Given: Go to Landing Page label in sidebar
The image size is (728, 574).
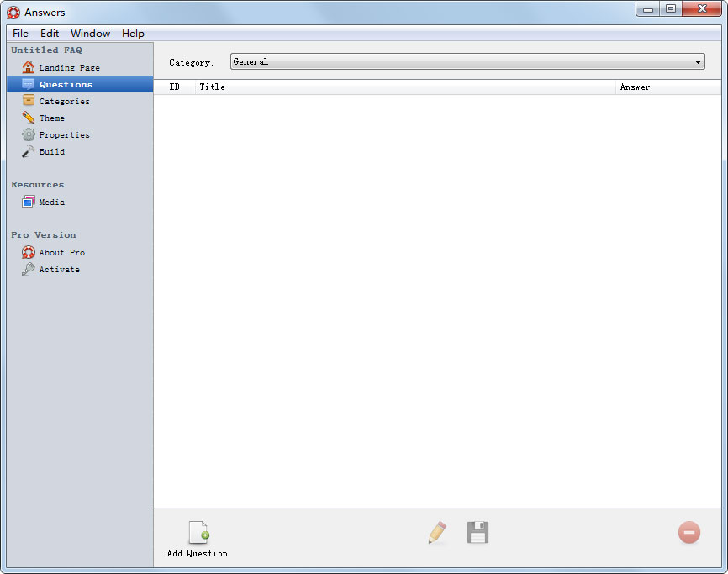Looking at the screenshot, I should [x=69, y=68].
